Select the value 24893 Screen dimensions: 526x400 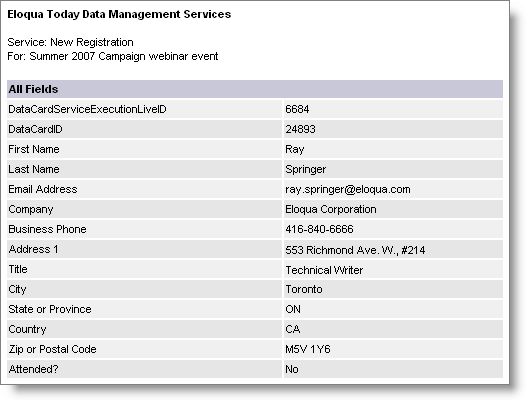(300, 129)
